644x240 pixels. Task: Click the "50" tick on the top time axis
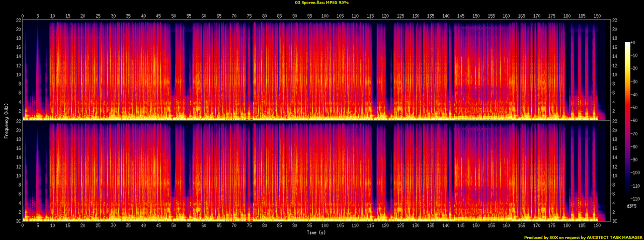pyautogui.click(x=174, y=16)
